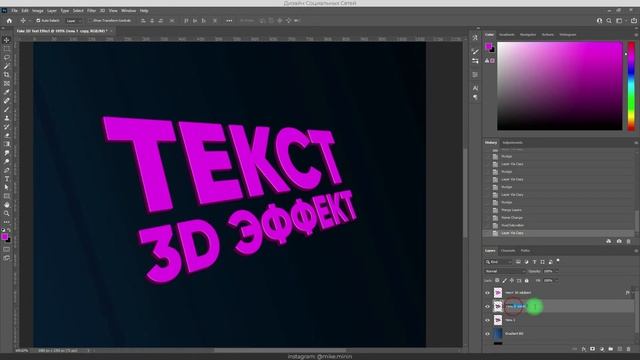The width and height of the screenshot is (640, 360).
Task: Toggle Auto-Select checkbox
Action: (38, 20)
